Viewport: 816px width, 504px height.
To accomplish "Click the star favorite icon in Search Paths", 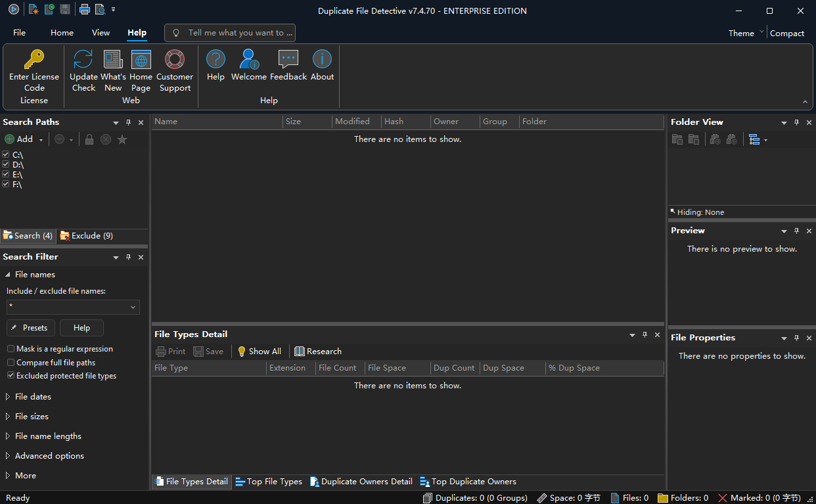I will point(122,139).
